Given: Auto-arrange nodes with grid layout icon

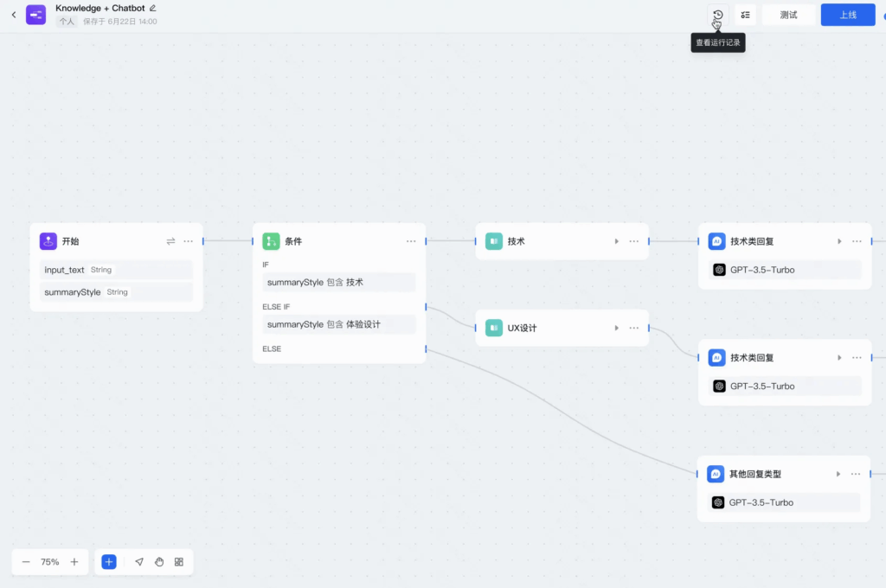Looking at the screenshot, I should coord(179,562).
